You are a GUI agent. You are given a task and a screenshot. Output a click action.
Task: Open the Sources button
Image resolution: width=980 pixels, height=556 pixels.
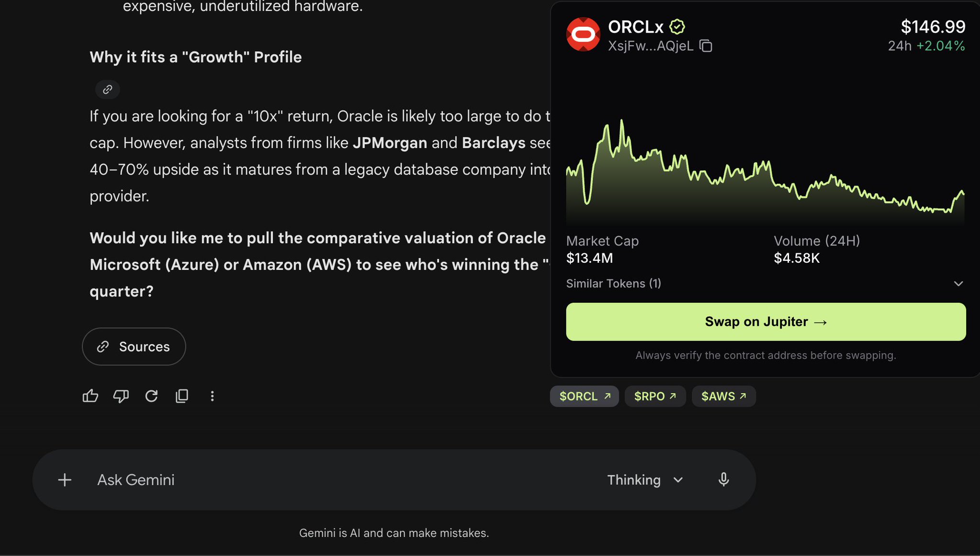(x=134, y=346)
